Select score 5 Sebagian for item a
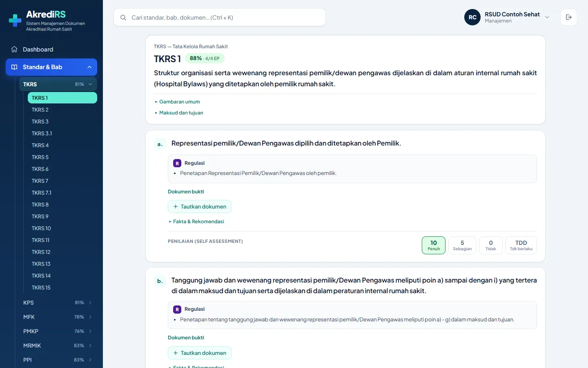Viewport: 588px width, 368px height. 462,245
